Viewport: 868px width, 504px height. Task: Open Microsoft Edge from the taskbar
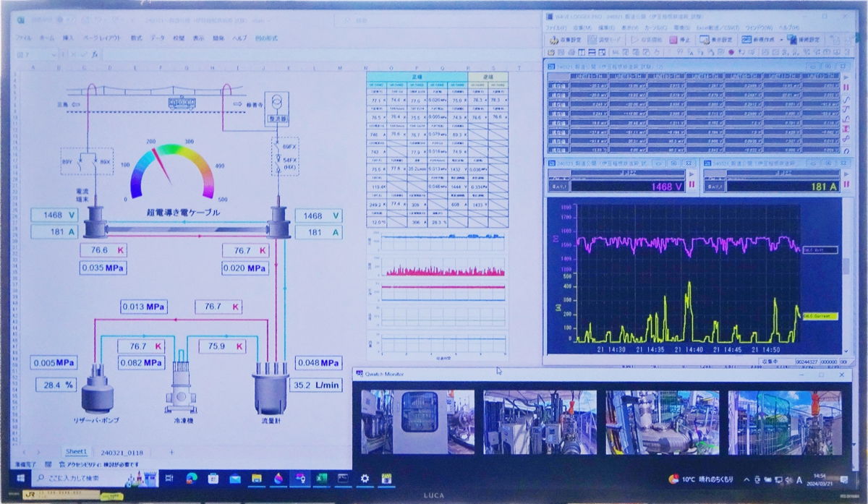[192, 479]
